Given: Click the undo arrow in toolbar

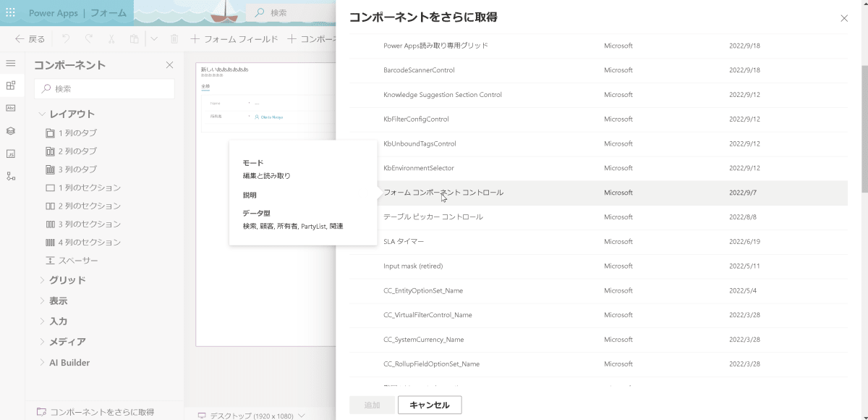Looking at the screenshot, I should point(66,39).
